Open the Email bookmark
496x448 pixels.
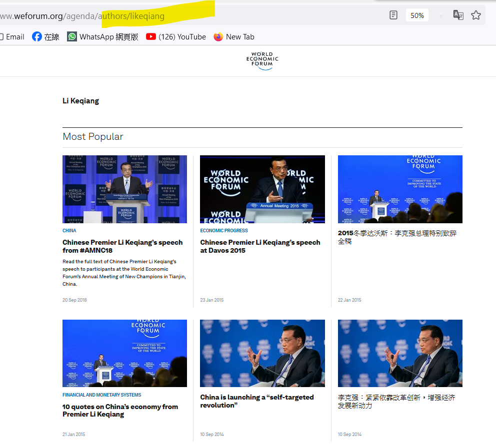coord(12,37)
